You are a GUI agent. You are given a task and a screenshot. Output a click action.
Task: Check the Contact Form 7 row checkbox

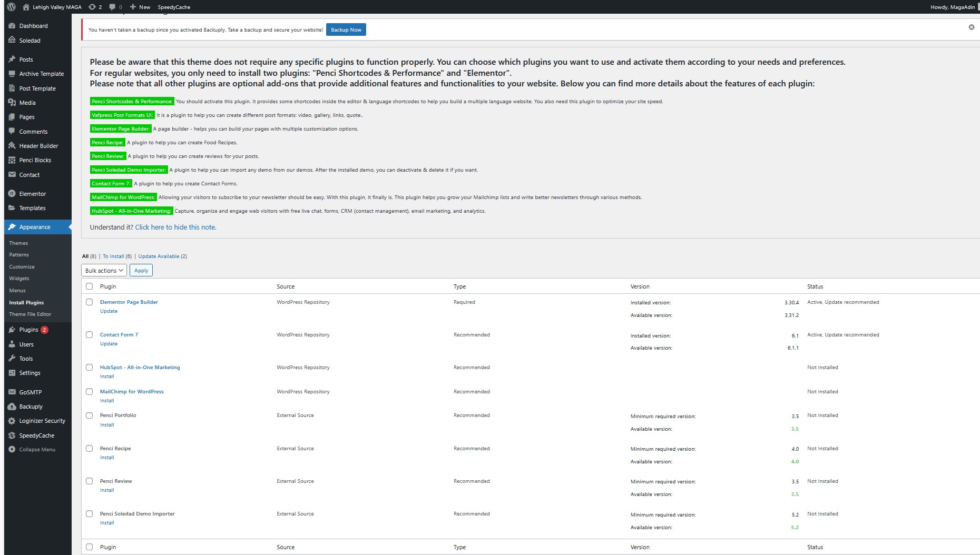89,335
